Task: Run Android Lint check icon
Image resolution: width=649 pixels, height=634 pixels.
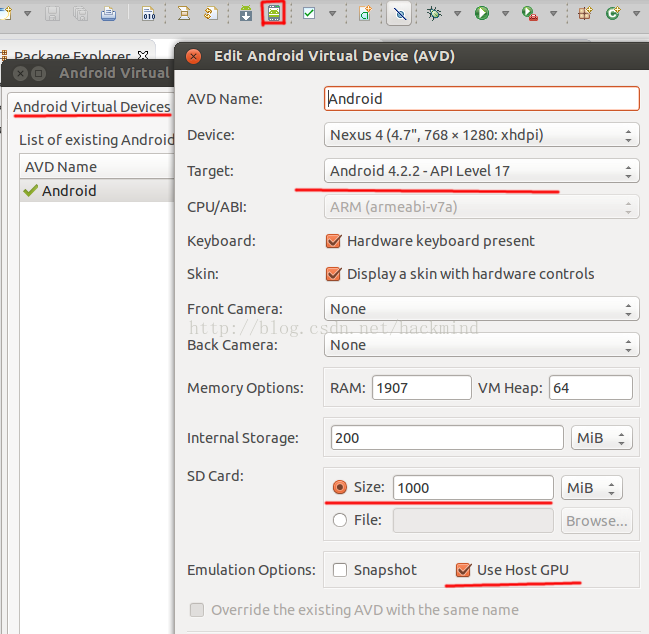Action: (309, 13)
